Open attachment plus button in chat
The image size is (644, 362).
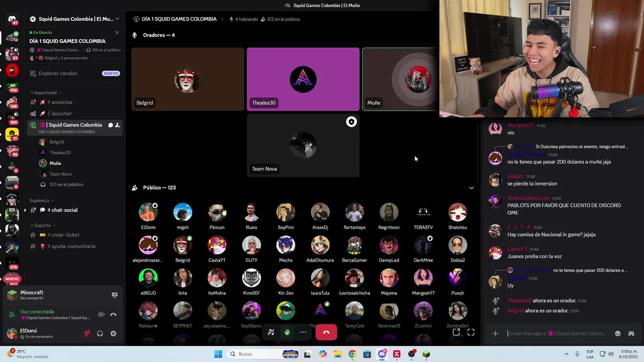(496, 333)
